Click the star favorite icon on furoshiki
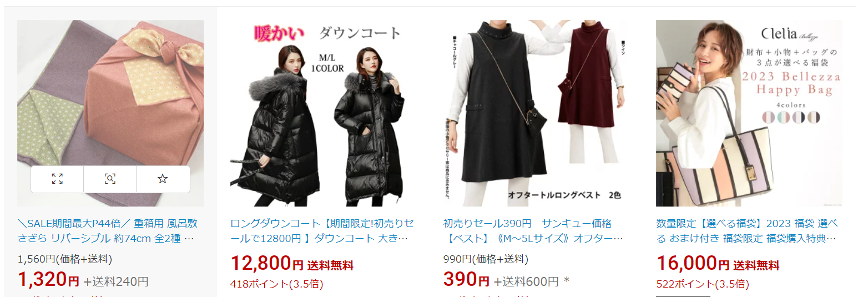 (163, 179)
